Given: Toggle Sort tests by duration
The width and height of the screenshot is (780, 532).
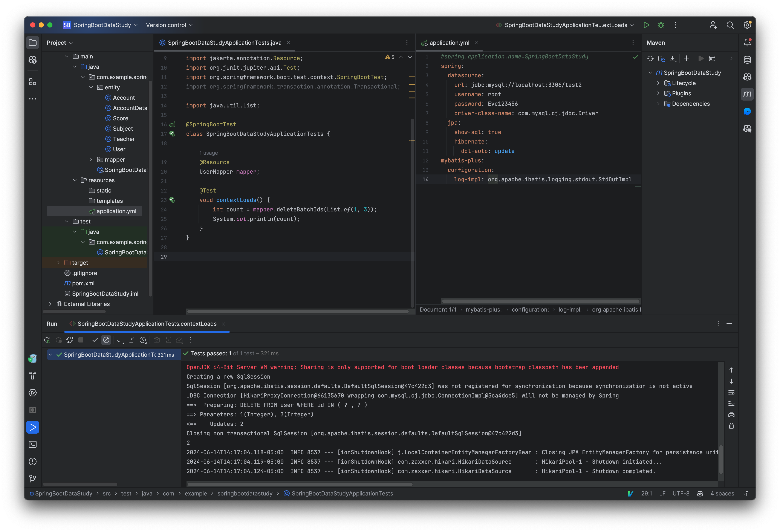Looking at the screenshot, I should tap(143, 340).
